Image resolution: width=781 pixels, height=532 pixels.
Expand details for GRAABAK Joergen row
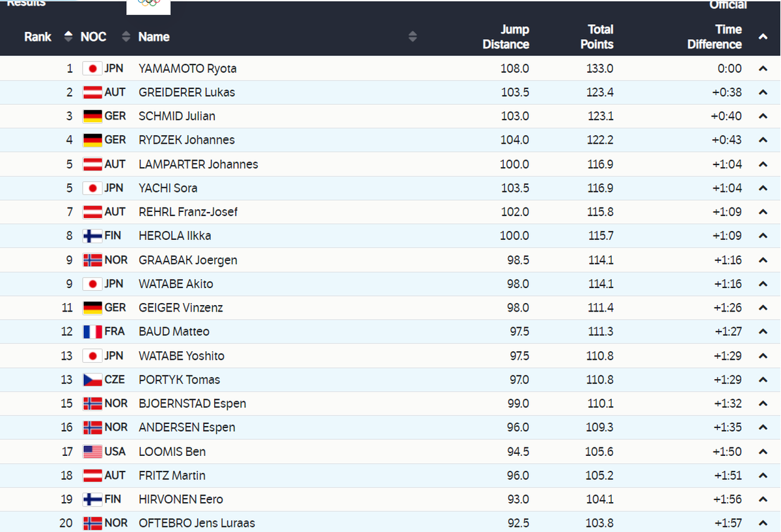point(763,260)
